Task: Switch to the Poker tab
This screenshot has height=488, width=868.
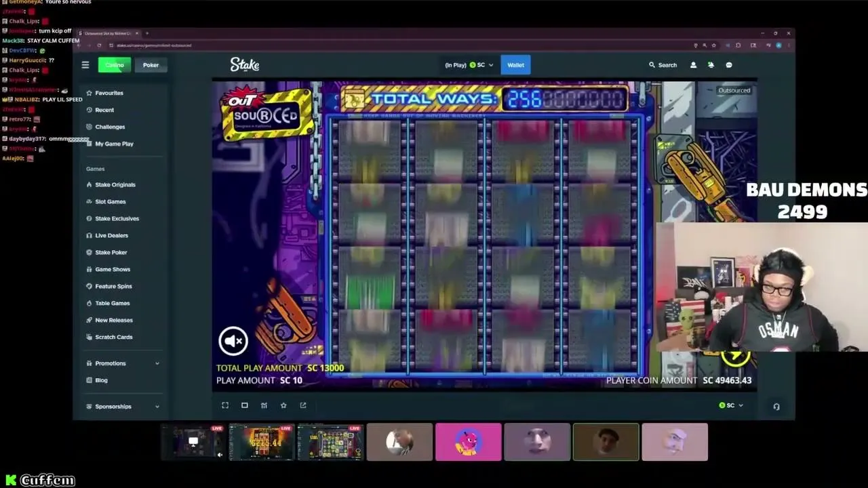Action: [x=151, y=65]
